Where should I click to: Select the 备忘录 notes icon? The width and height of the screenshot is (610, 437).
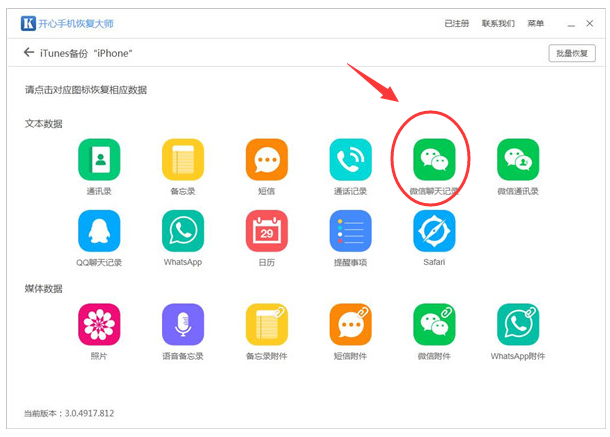tap(183, 159)
